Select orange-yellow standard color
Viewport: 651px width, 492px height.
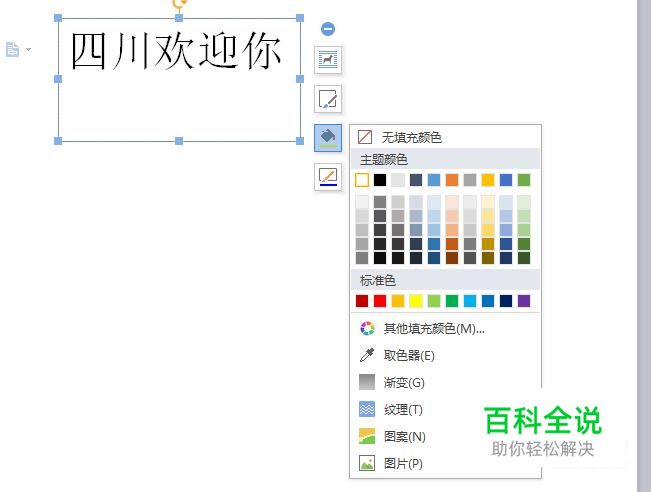pos(398,301)
